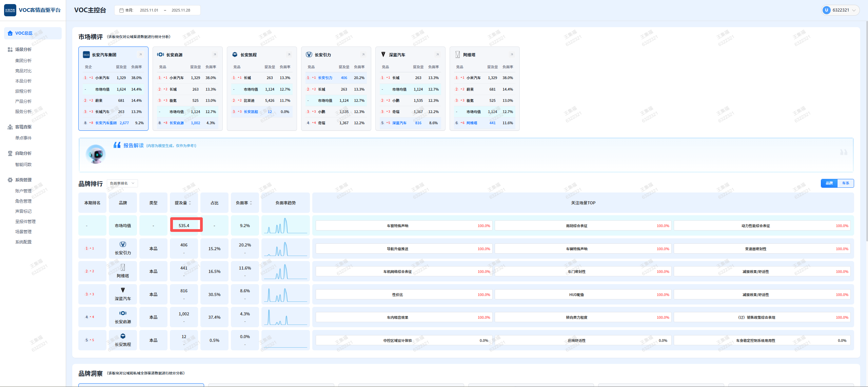Click the 长安引力 logo in ranking table
868x387 pixels.
point(123,244)
